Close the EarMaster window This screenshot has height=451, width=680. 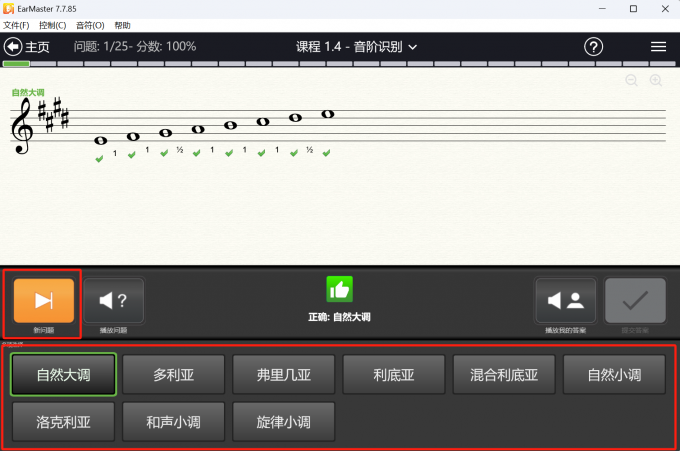[665, 9]
